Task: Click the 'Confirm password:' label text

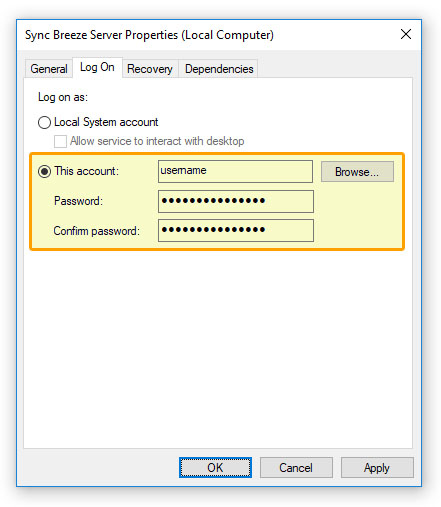Action: click(x=97, y=231)
